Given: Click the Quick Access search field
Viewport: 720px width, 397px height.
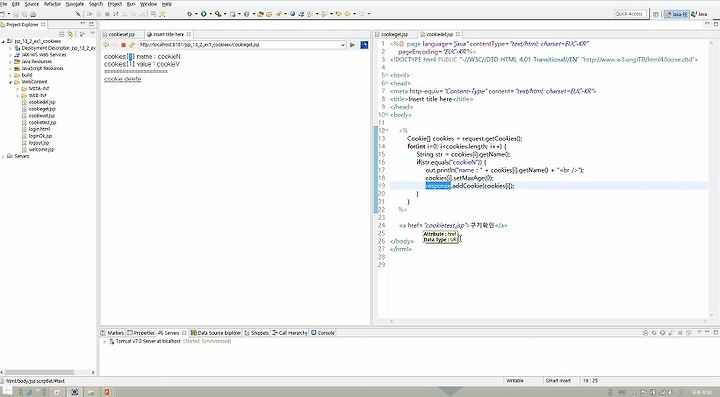Looking at the screenshot, I should tap(629, 14).
